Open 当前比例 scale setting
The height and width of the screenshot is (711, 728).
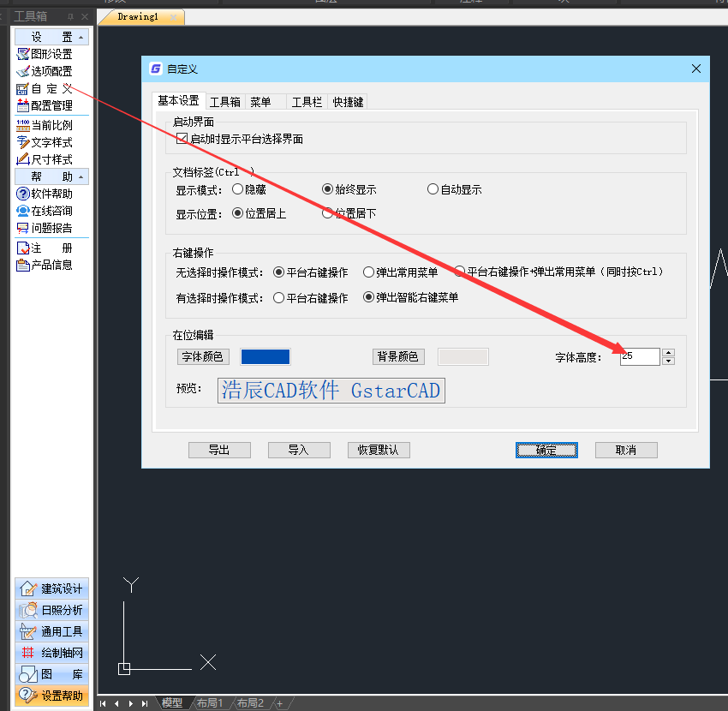tap(51, 125)
